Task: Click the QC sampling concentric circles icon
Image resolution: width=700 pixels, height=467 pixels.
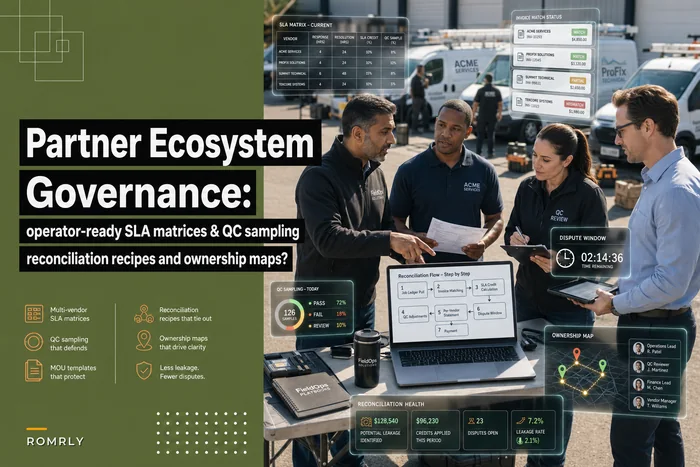Action: (33, 342)
